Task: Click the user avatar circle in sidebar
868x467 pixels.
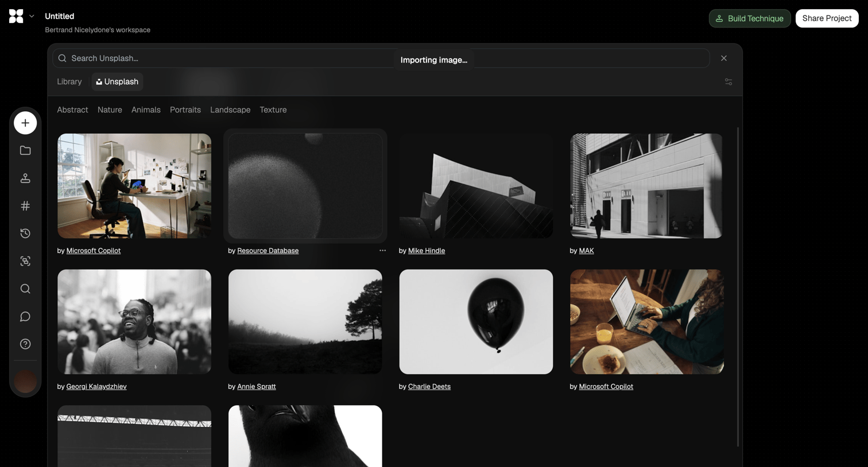Action: pyautogui.click(x=25, y=382)
